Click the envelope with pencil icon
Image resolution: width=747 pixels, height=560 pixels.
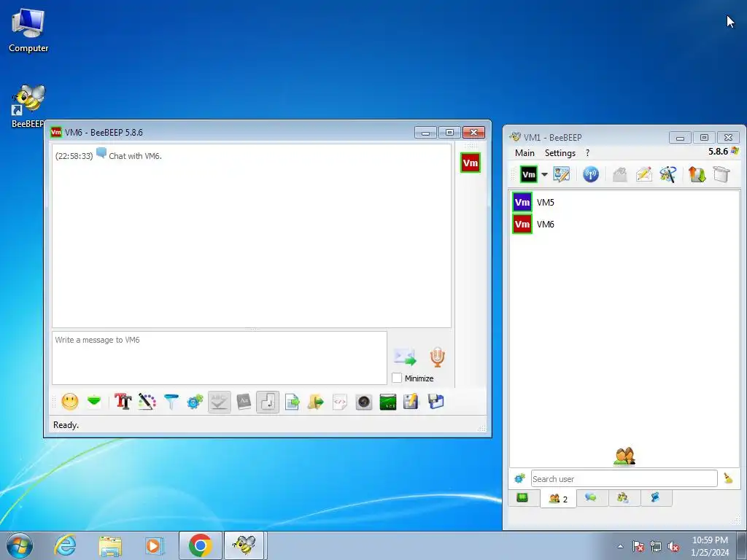pyautogui.click(x=643, y=174)
